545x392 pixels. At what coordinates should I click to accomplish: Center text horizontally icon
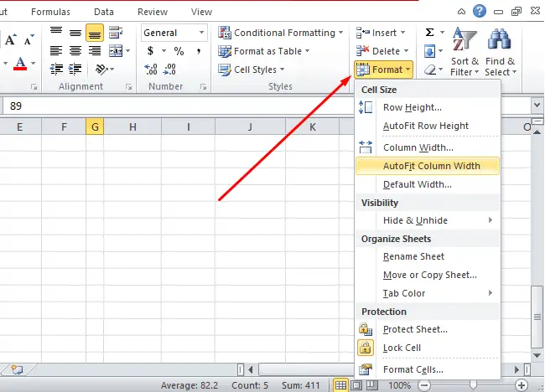pos(75,51)
